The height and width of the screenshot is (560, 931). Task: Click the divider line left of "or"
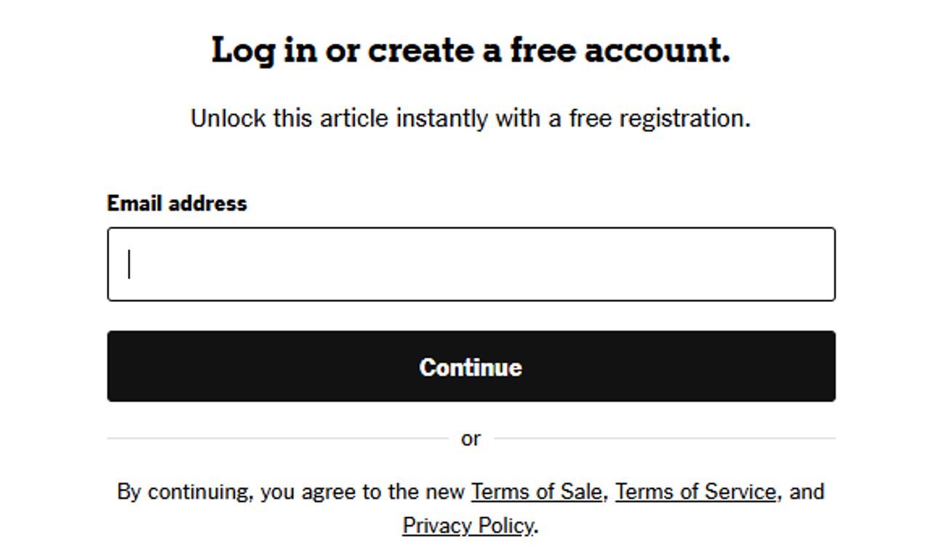[x=276, y=439]
